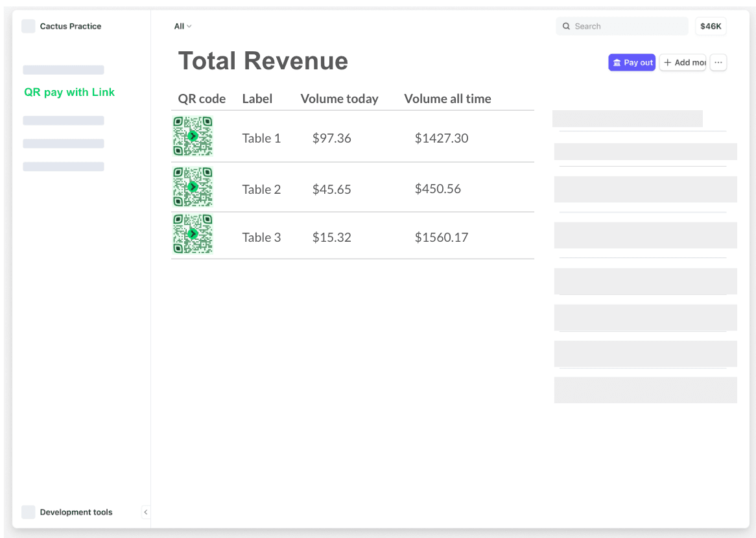The image size is (756, 538).
Task: Click the $15.32 volume today value
Action: click(332, 237)
